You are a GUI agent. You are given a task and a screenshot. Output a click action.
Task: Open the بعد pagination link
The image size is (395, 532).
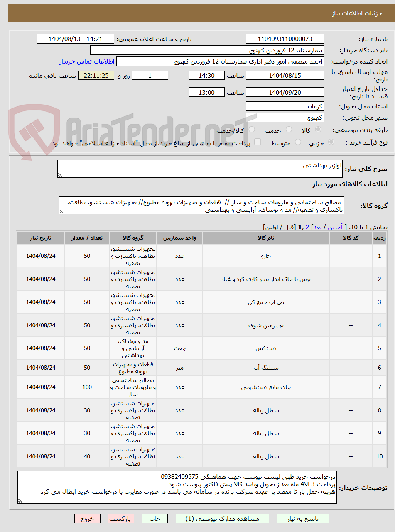(x=317, y=227)
